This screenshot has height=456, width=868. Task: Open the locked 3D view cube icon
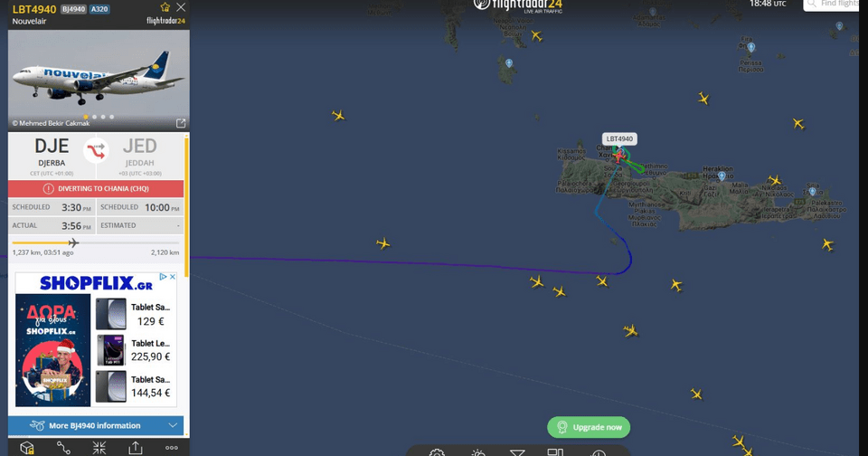26,448
